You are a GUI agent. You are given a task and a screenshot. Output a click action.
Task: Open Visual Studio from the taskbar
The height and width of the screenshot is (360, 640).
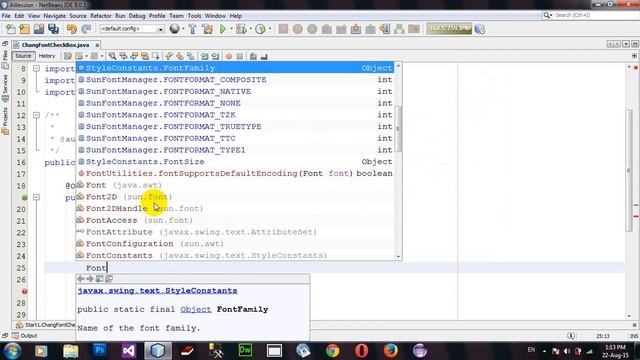(x=129, y=350)
